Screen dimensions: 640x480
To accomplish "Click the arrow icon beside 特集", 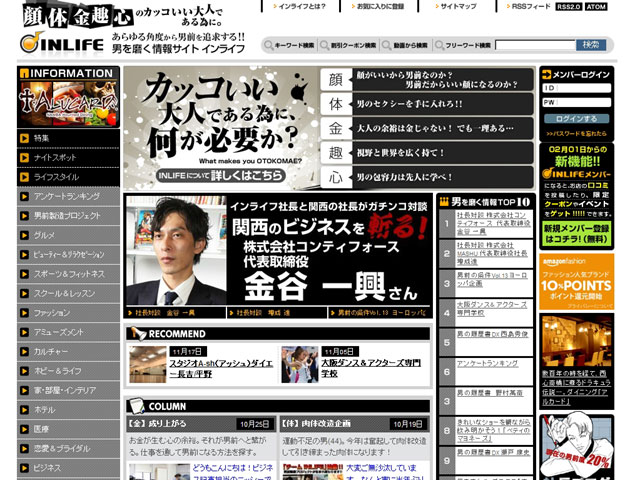I will pyautogui.click(x=24, y=138).
